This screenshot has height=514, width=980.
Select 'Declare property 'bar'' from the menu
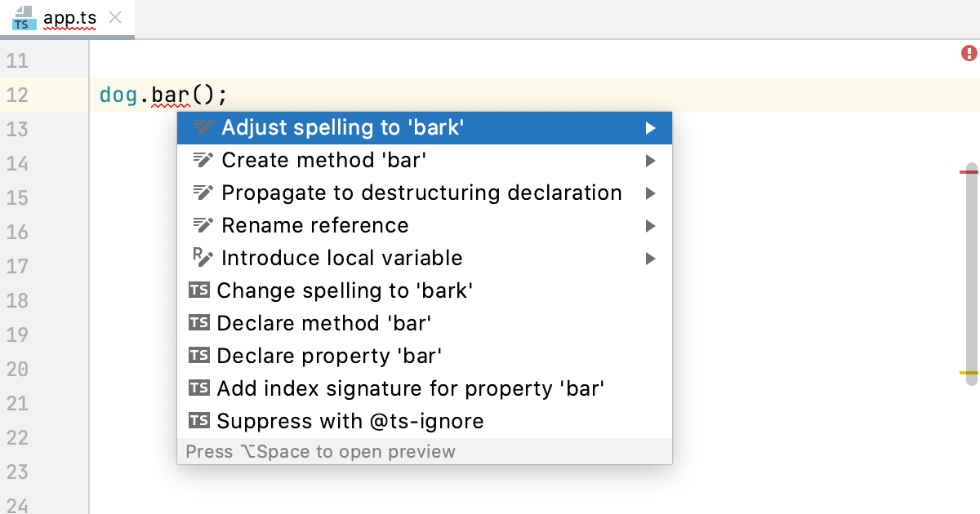[x=327, y=356]
